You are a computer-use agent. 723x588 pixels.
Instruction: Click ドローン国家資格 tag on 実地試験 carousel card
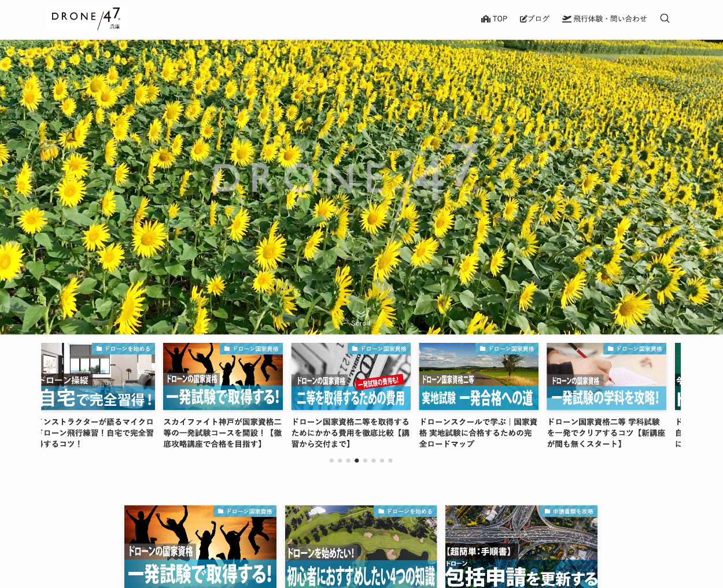pos(507,349)
